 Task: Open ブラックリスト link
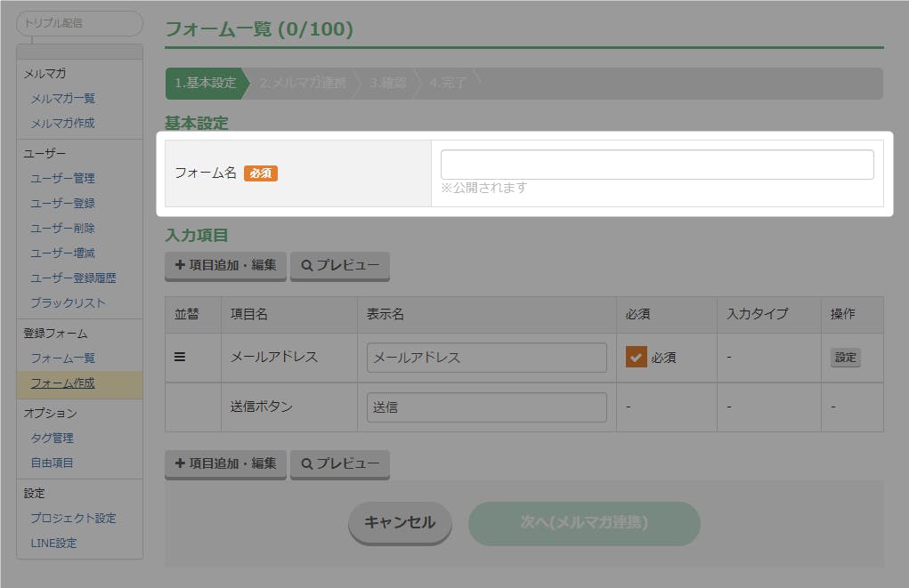[x=68, y=303]
